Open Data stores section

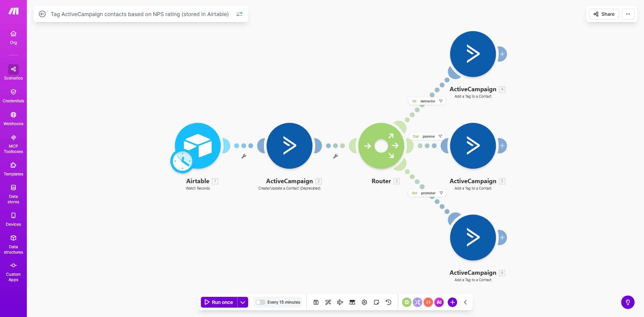pyautogui.click(x=13, y=194)
